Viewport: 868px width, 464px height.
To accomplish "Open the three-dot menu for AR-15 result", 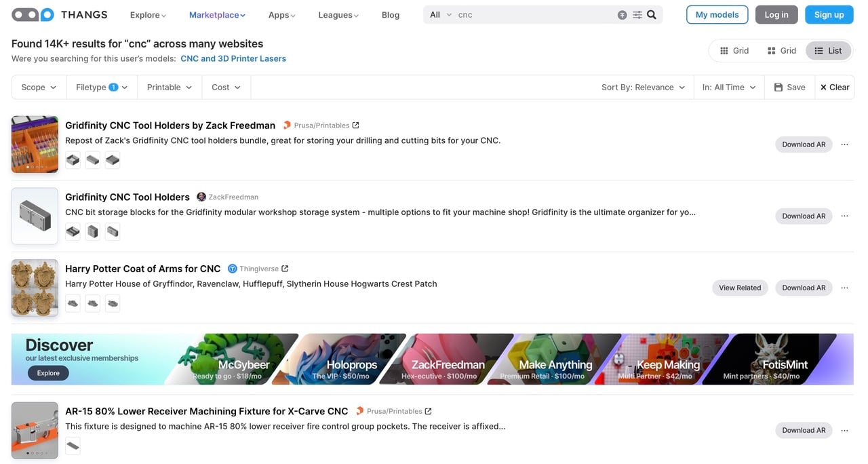I will coord(844,430).
